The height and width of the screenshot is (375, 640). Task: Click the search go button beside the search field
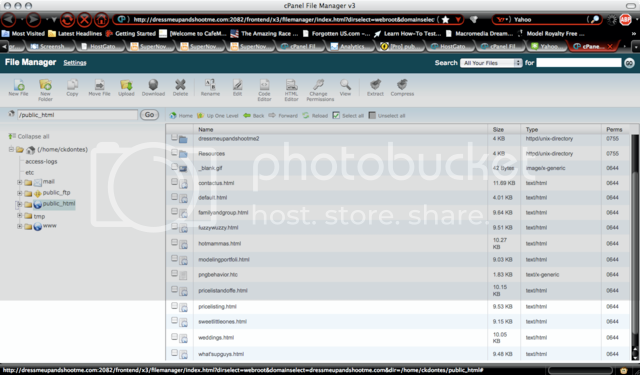pyautogui.click(x=629, y=63)
